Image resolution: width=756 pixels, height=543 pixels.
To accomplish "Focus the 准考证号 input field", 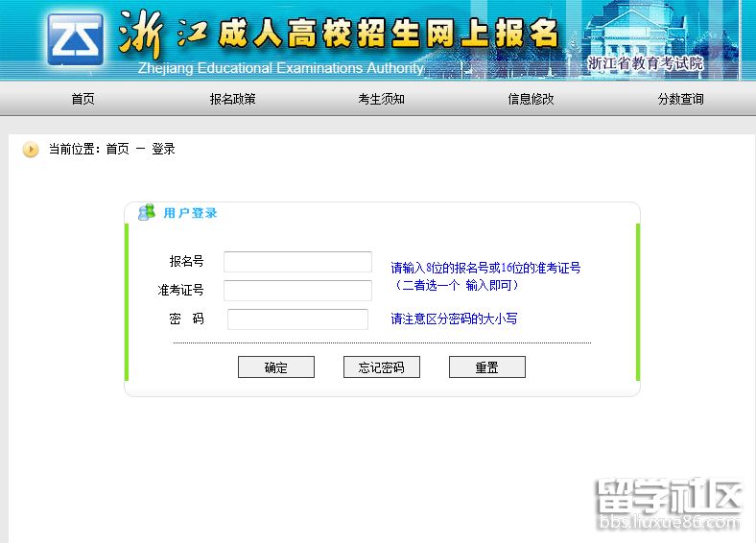I will (x=297, y=291).
